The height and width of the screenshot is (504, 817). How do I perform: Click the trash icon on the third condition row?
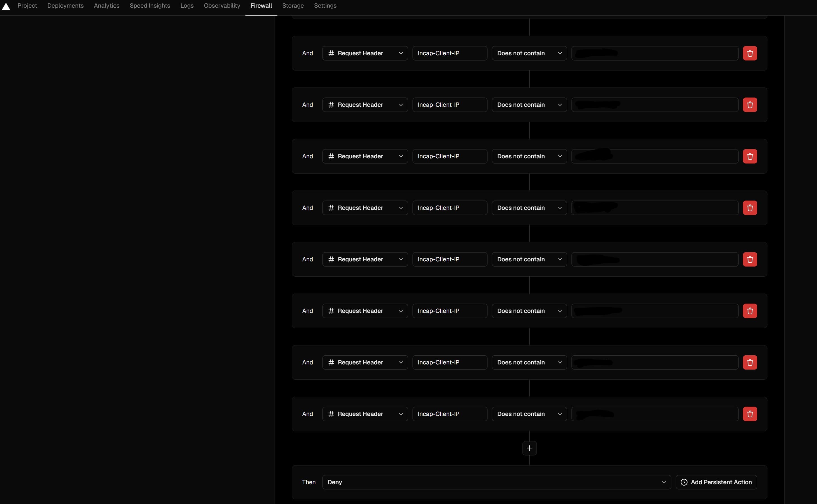750,156
